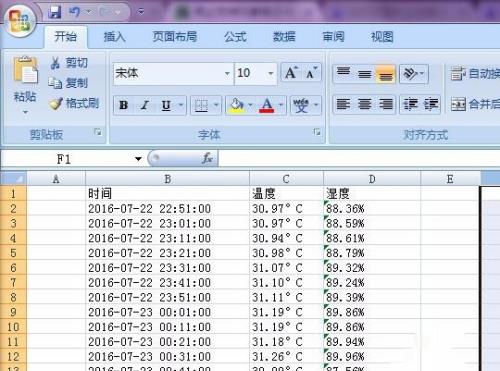
Task: Click 合并后居中 merge and center button
Action: 475,104
